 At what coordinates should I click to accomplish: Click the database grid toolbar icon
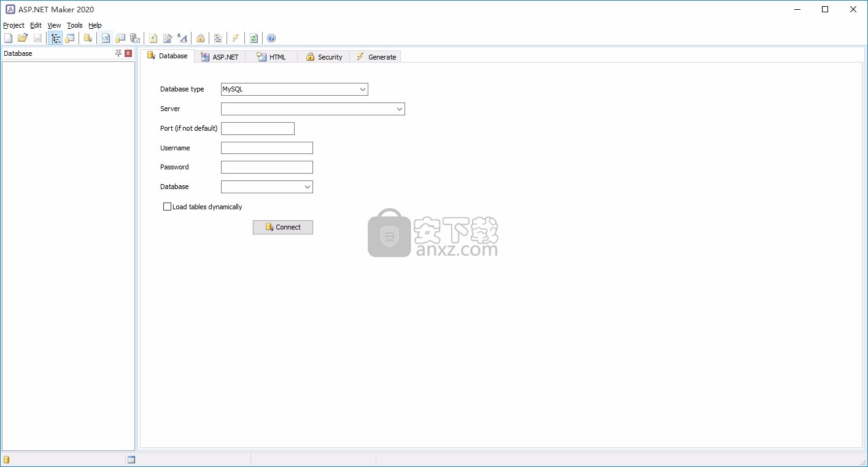point(120,38)
